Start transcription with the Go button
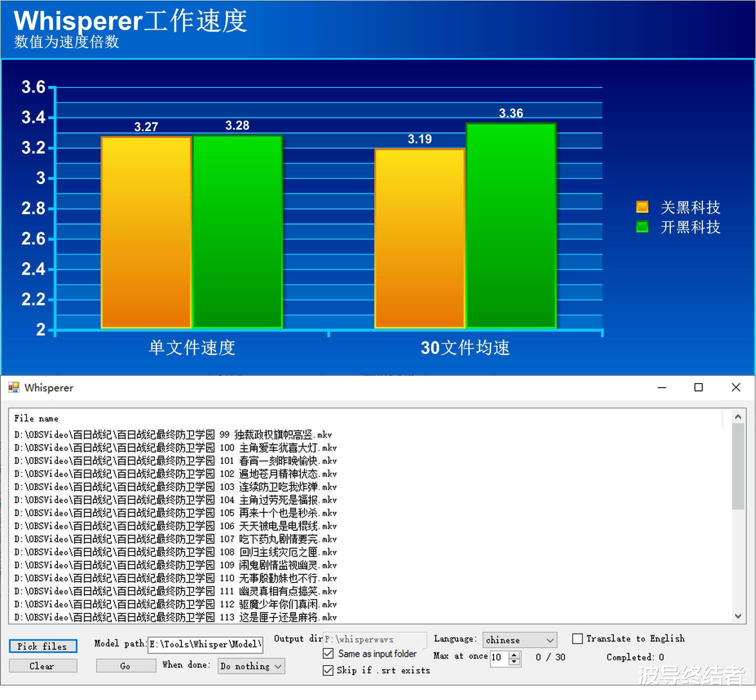 pyautogui.click(x=126, y=666)
